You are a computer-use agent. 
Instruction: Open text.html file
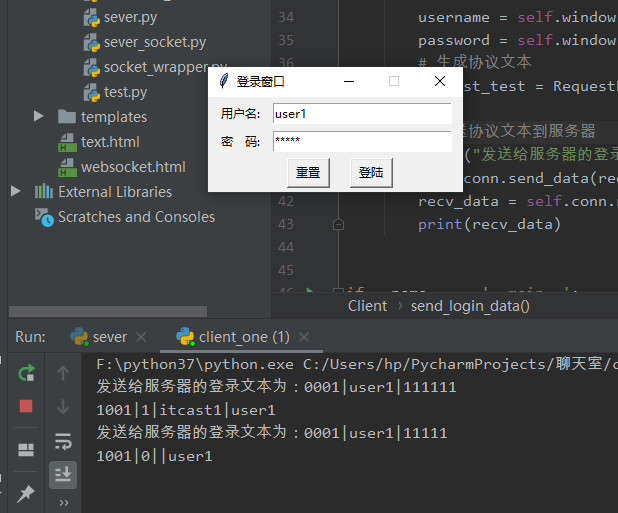[x=110, y=142]
